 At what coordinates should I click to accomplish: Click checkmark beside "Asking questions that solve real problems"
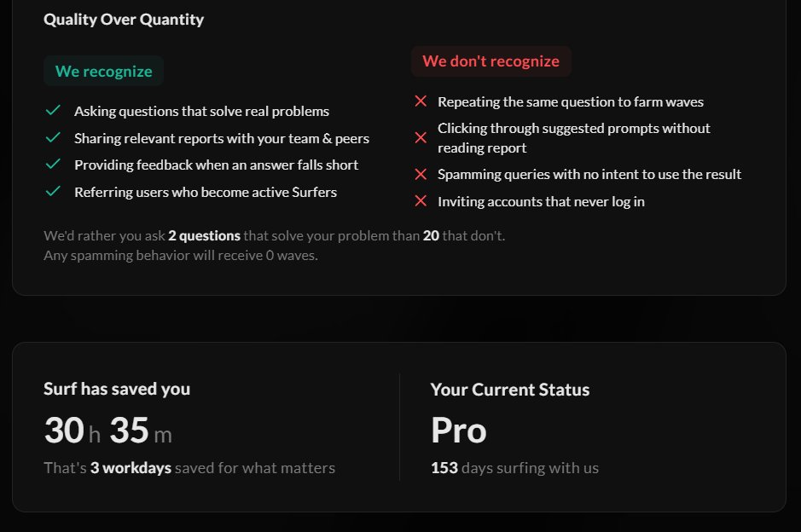tap(53, 111)
